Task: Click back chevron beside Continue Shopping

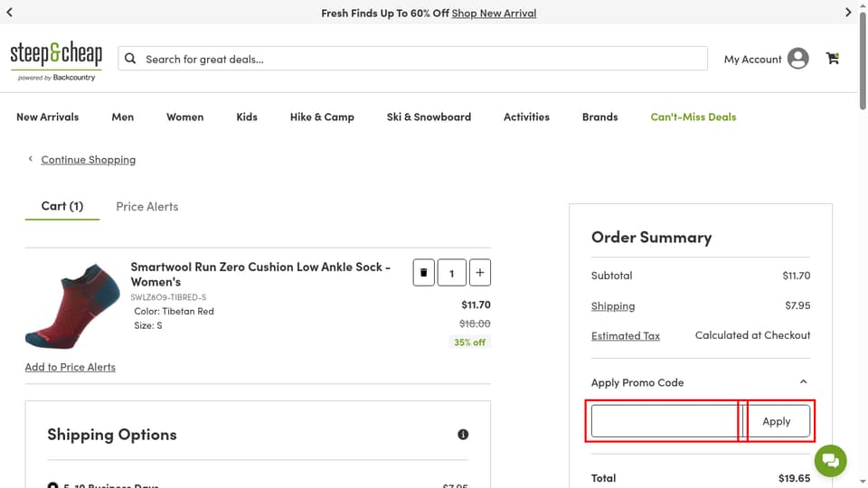Action: tap(31, 159)
